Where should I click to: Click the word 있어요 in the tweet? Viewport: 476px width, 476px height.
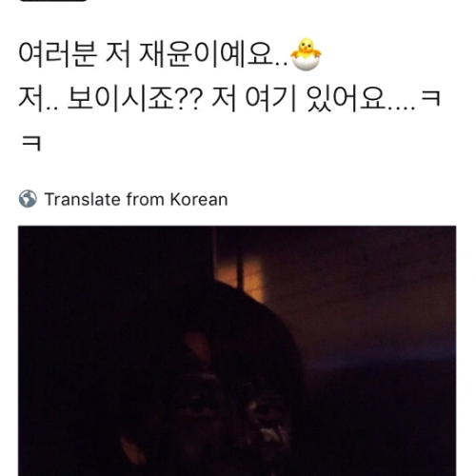tap(346, 99)
